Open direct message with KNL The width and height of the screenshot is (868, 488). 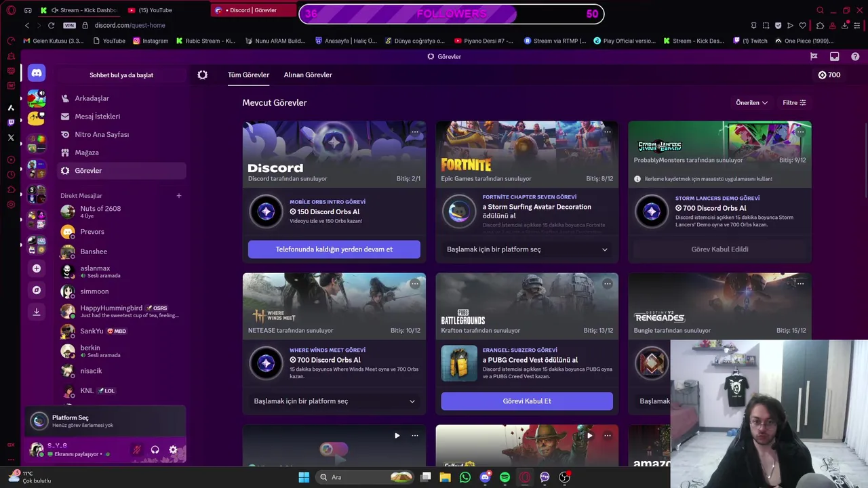(121, 390)
